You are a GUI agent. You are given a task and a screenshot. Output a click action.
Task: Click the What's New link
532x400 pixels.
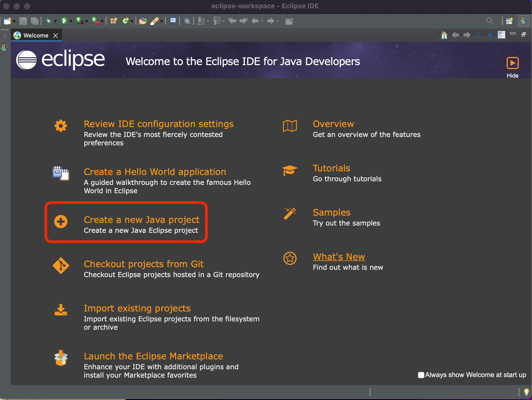click(x=339, y=257)
